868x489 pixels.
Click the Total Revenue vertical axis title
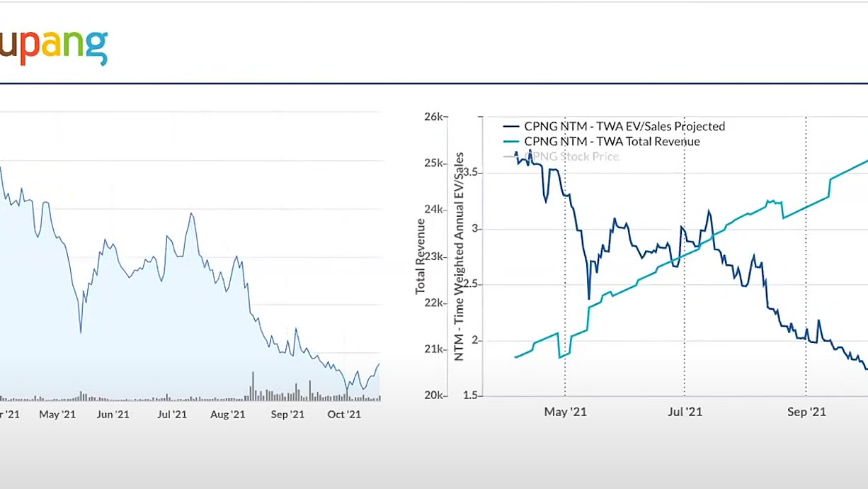[421, 257]
